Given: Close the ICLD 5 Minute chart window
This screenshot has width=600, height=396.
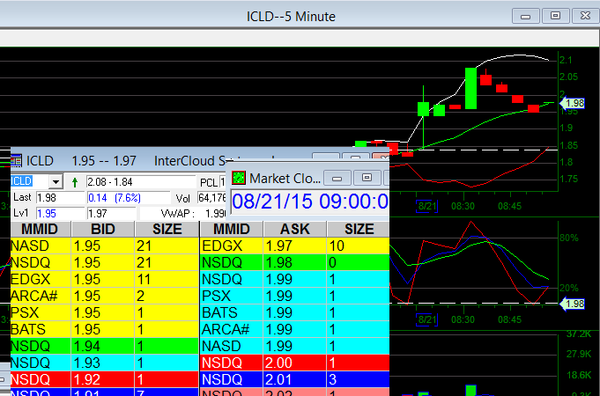Looking at the screenshot, I should click(x=585, y=16).
